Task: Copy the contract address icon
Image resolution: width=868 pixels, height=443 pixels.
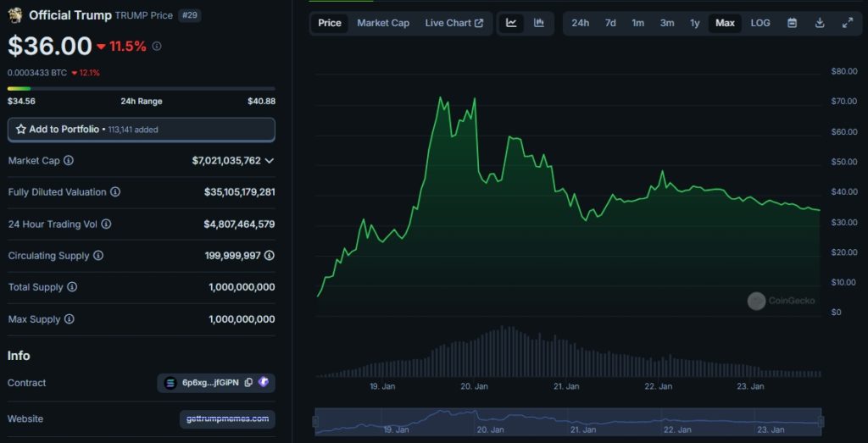Action: [x=248, y=382]
